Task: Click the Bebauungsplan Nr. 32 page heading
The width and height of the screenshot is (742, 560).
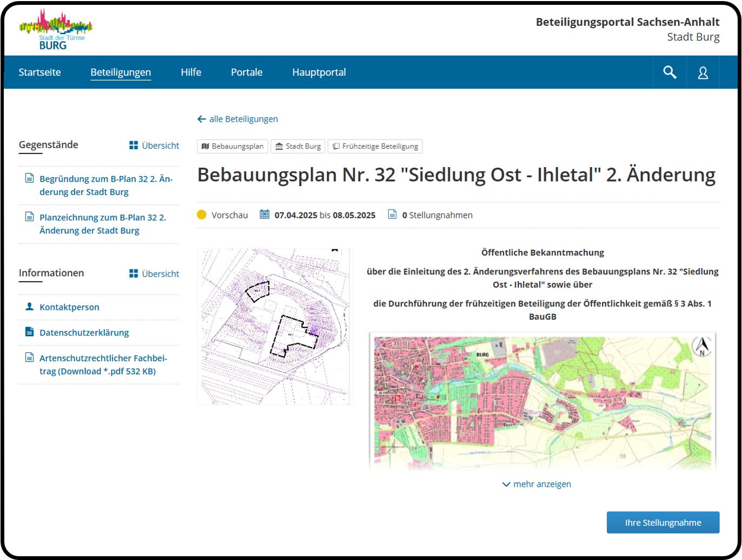Action: (456, 175)
